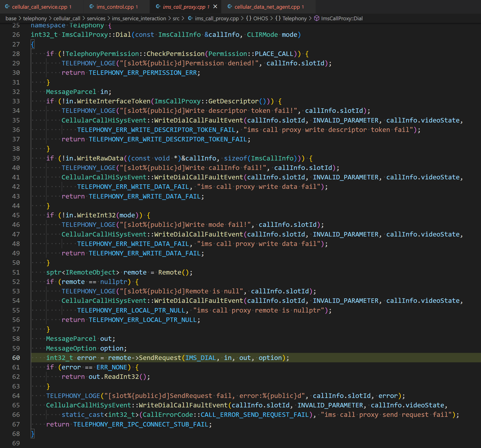Open 'base' breadcrumb folder dropdown
Screen dimensions: 481x448
(11, 18)
